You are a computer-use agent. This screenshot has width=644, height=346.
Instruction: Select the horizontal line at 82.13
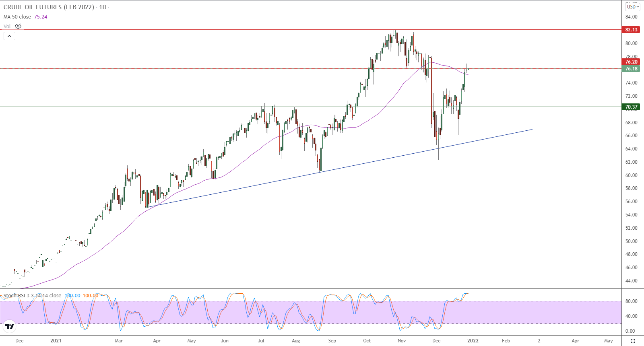(311, 29)
